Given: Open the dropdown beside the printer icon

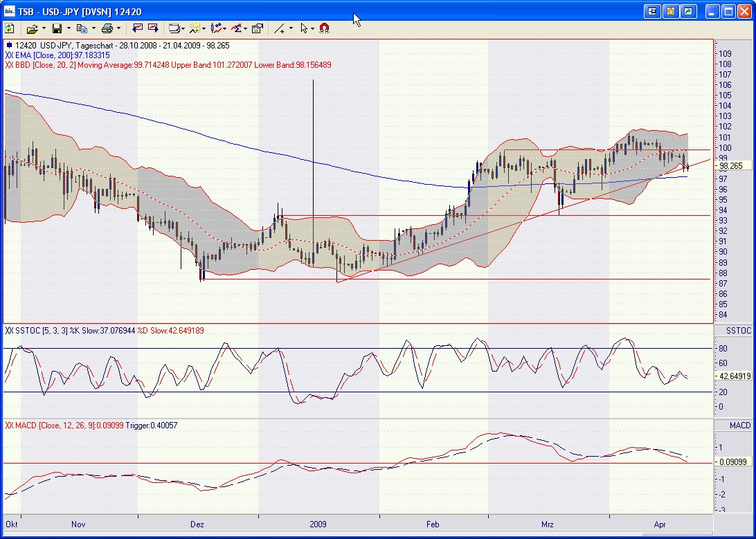Looking at the screenshot, I should coord(117,28).
